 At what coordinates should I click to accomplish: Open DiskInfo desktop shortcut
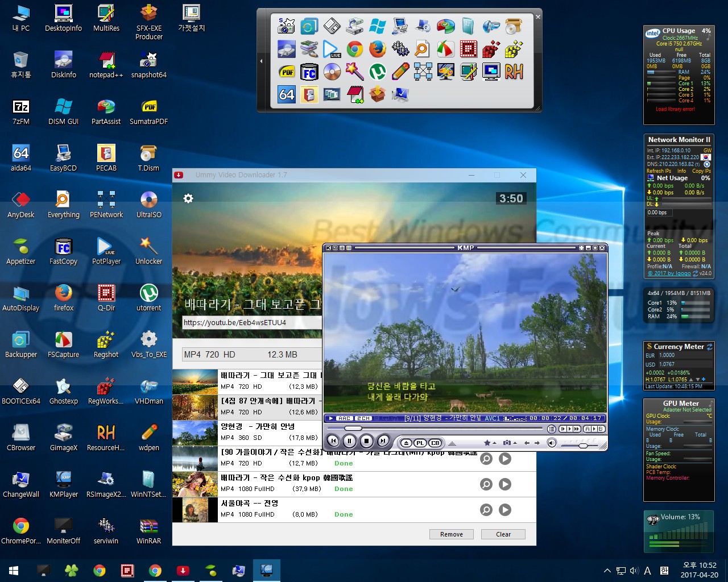tap(64, 64)
